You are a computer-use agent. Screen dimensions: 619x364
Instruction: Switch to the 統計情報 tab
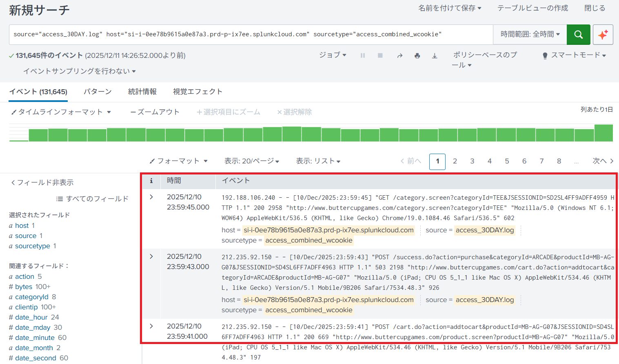tap(142, 92)
